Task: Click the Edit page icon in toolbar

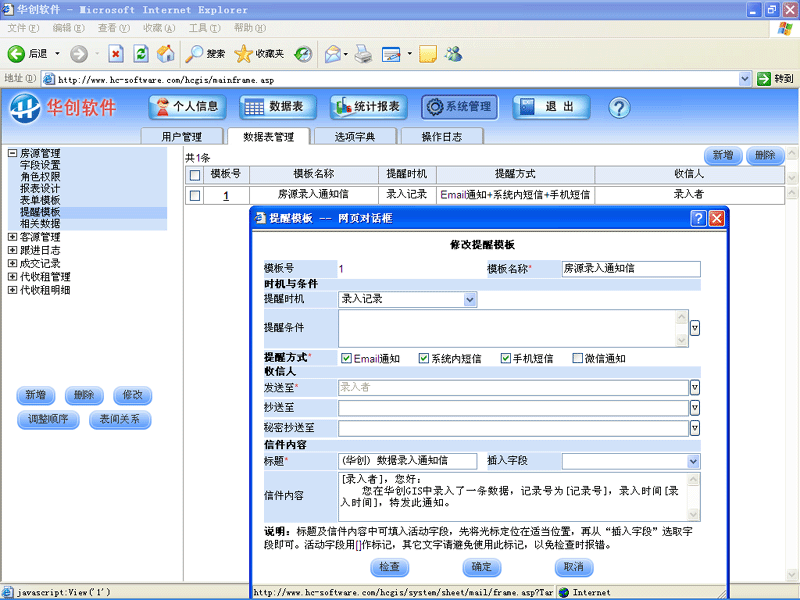Action: click(x=391, y=54)
